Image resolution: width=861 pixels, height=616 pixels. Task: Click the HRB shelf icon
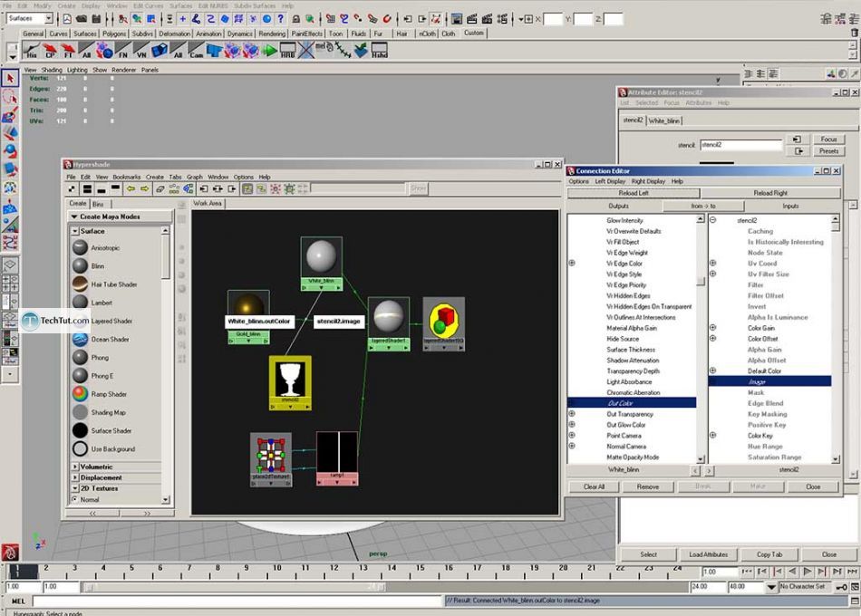287,51
